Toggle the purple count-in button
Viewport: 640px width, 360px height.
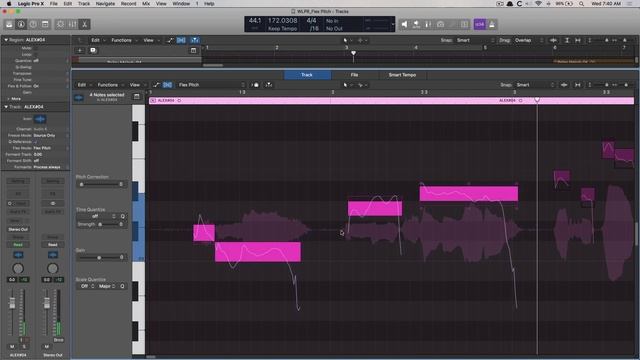[480, 24]
